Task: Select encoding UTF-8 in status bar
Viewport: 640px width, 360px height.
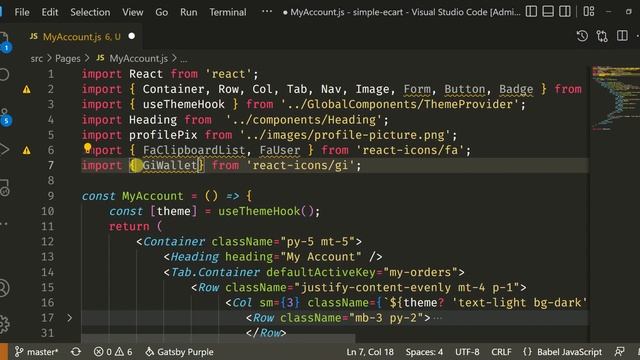Action: 467,352
